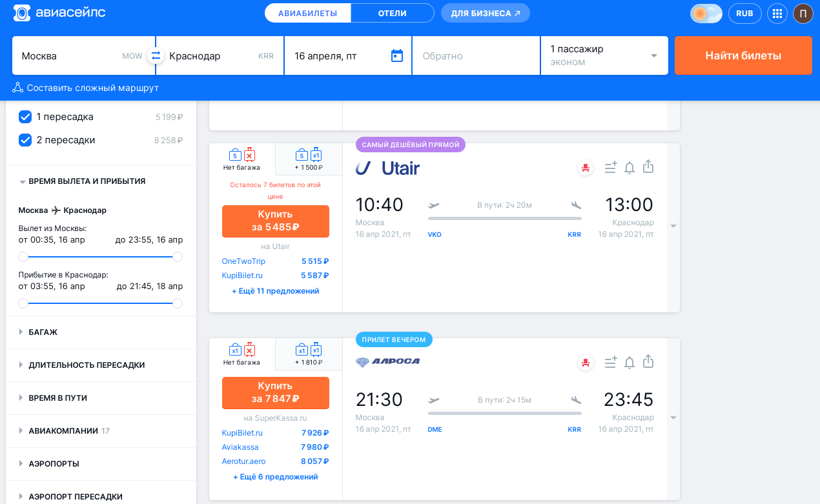Image resolution: width=820 pixels, height=504 pixels.
Task: Open Для бизнеса link
Action: click(486, 13)
